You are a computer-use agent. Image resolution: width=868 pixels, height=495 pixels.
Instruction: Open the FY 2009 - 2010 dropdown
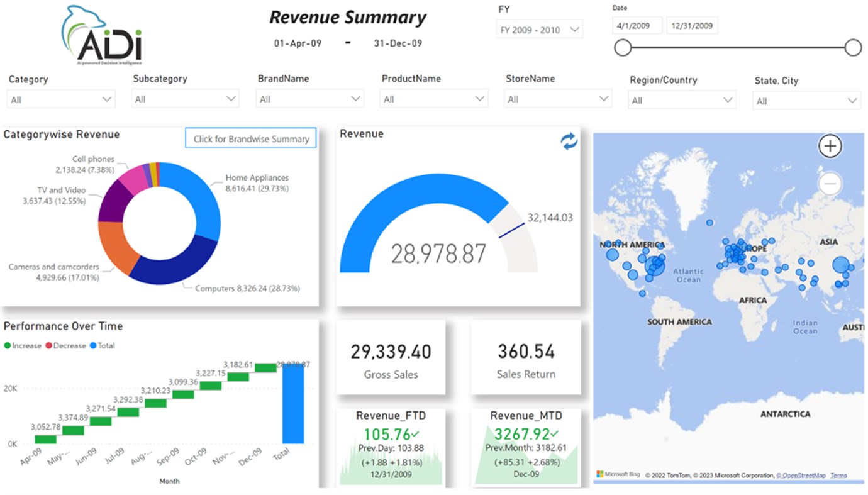pyautogui.click(x=538, y=28)
